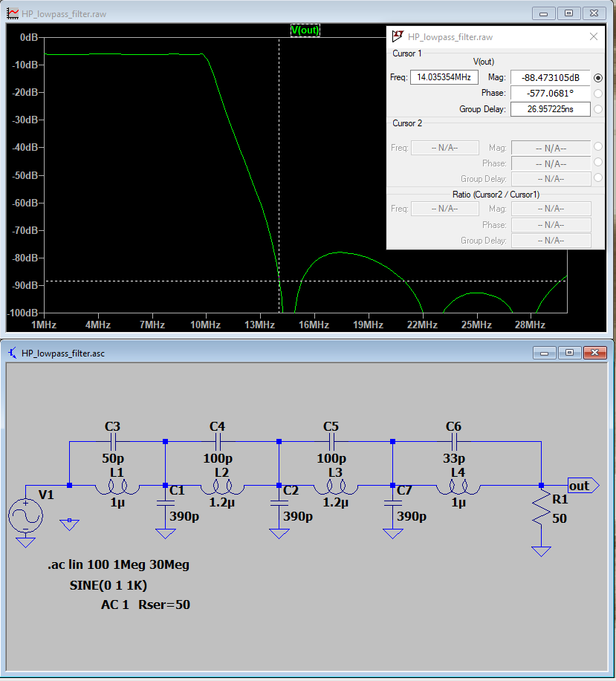Click the Cursor 2 Freq field

[x=445, y=148]
